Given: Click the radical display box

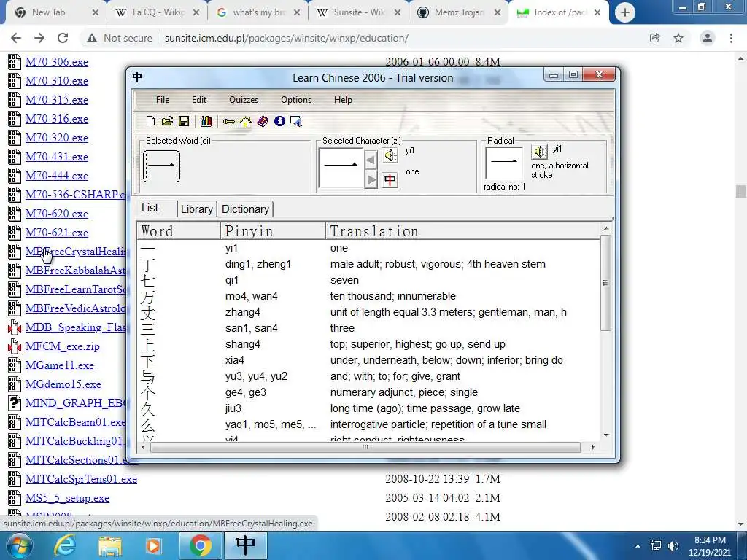Looking at the screenshot, I should [x=504, y=163].
